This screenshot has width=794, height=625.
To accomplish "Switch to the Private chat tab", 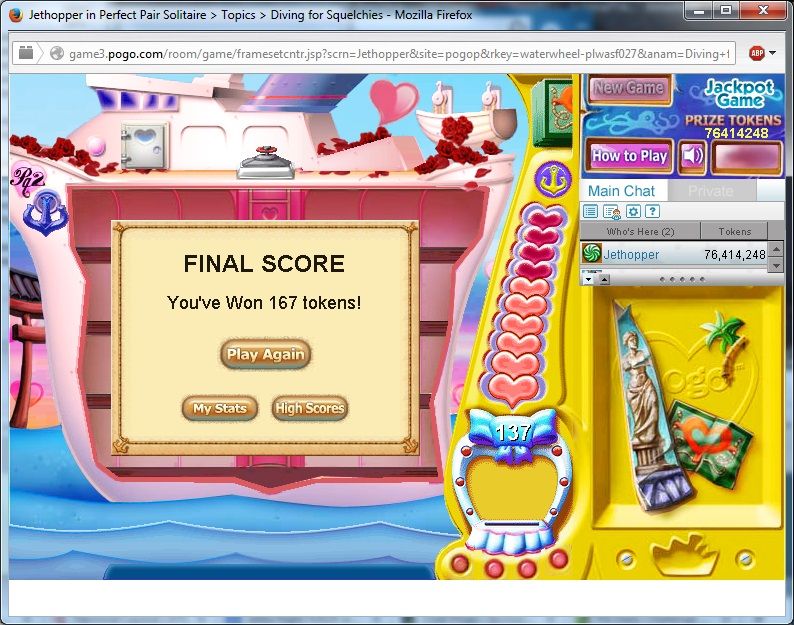I will [710, 191].
